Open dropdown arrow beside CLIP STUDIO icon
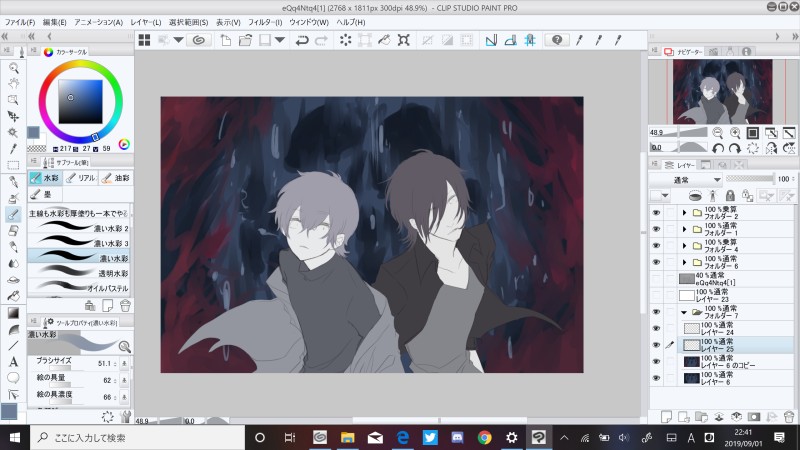Screen dimensions: 800x450 point(178,40)
